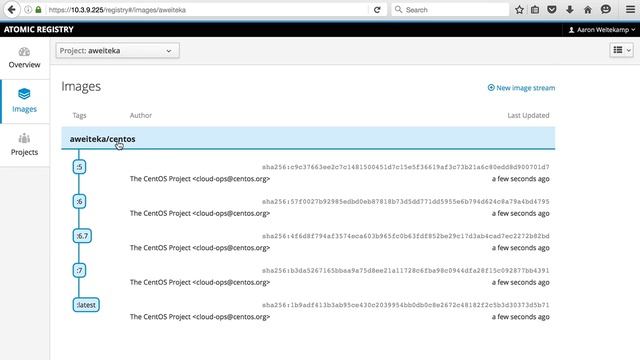Click the Tags column header
Screen dimensions: 640x360
[x=80, y=116]
